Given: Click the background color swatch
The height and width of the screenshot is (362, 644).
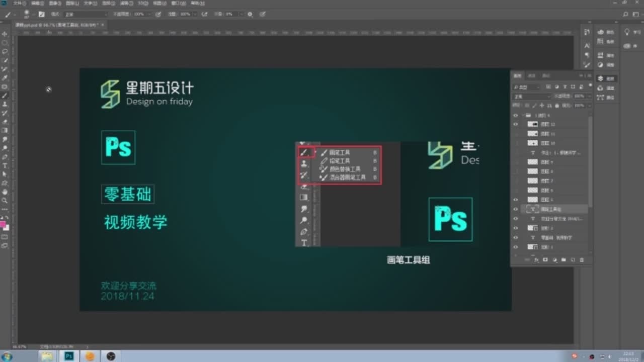Looking at the screenshot, I should 7,228.
